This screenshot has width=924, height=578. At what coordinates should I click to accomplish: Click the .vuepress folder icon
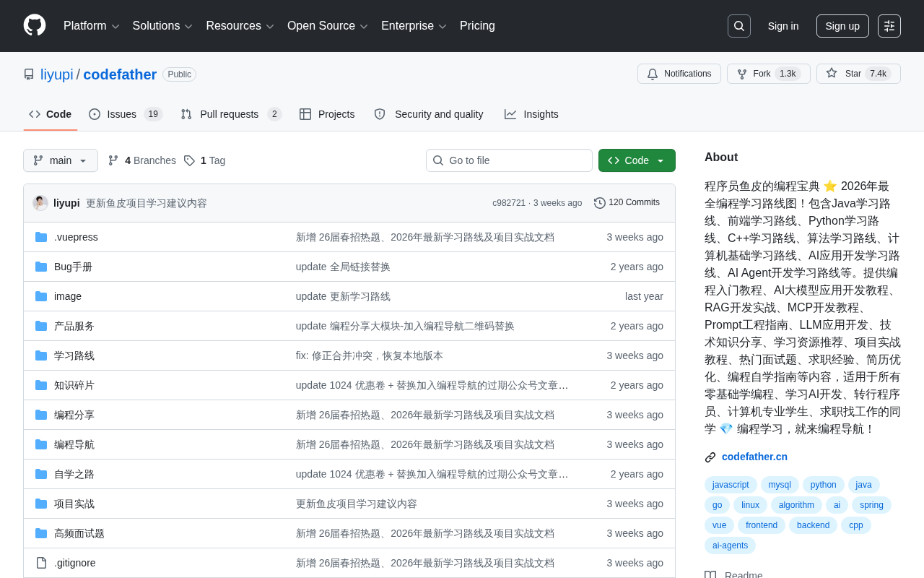tap(41, 237)
